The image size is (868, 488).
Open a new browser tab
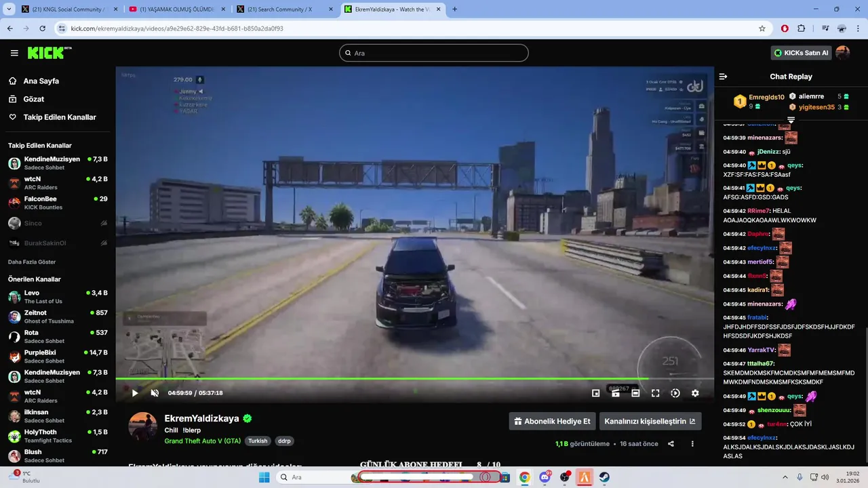coord(454,9)
